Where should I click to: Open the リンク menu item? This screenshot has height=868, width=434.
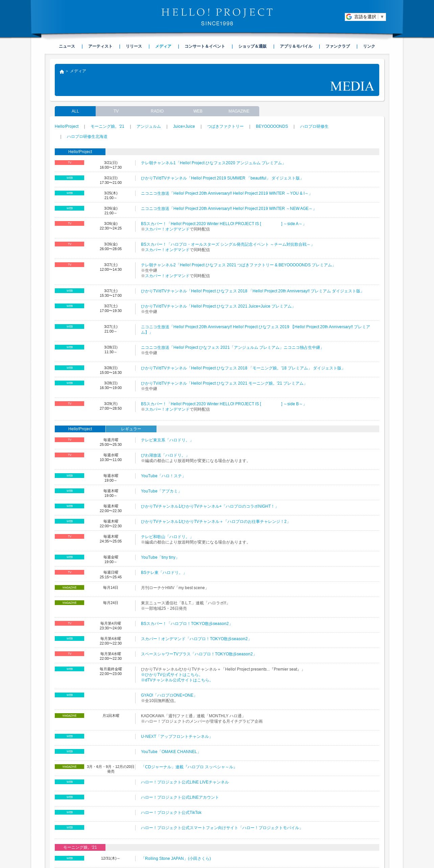(x=369, y=46)
